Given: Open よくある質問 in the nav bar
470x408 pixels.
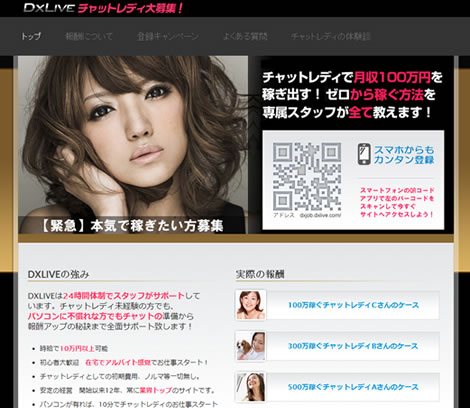Looking at the screenshot, I should [245, 36].
